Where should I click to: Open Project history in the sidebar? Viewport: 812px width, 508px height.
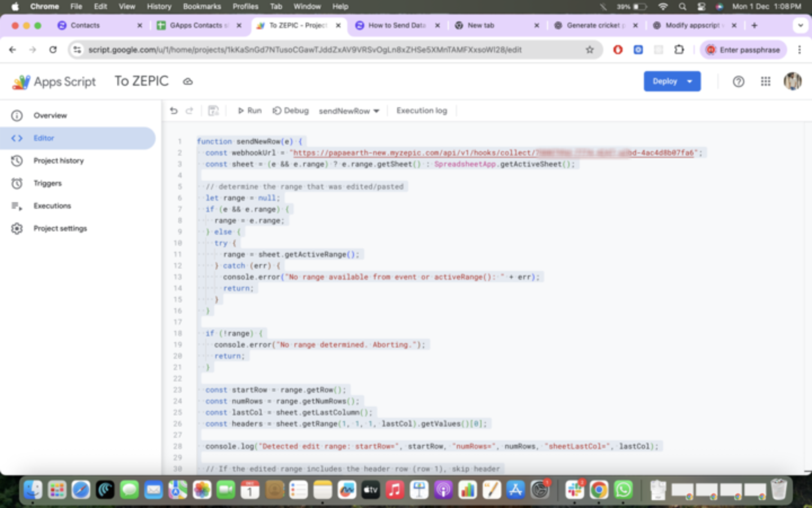tap(58, 161)
